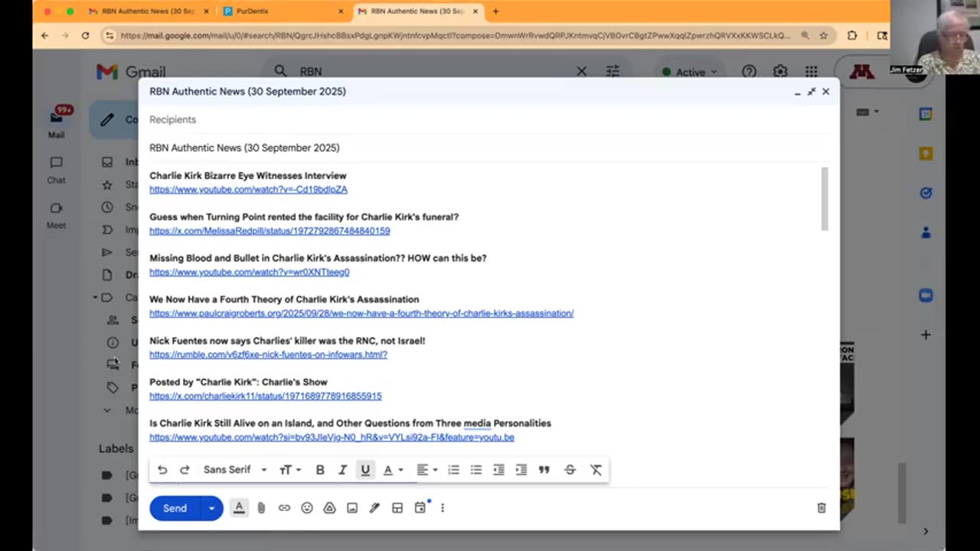Clear the RBN search query
This screenshot has width=980, height=551.
(582, 71)
